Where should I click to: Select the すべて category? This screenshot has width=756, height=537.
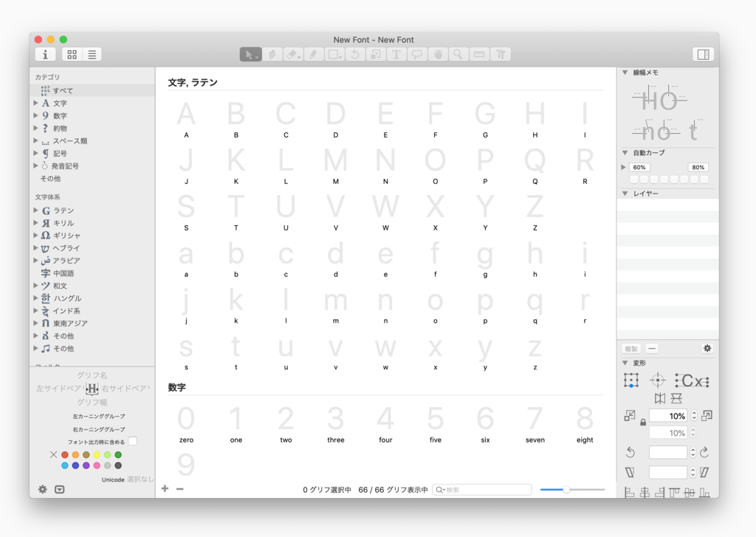pos(92,90)
